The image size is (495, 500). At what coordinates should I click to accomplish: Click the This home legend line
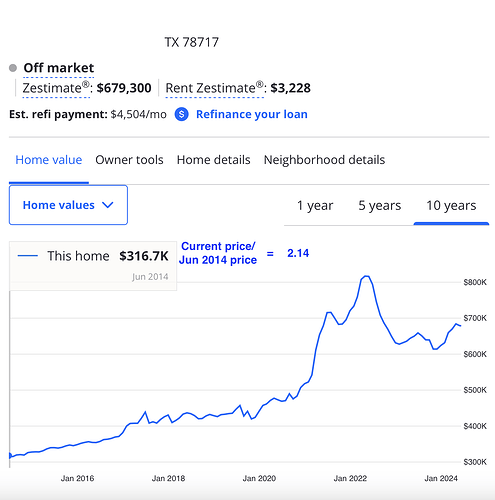[x=28, y=256]
